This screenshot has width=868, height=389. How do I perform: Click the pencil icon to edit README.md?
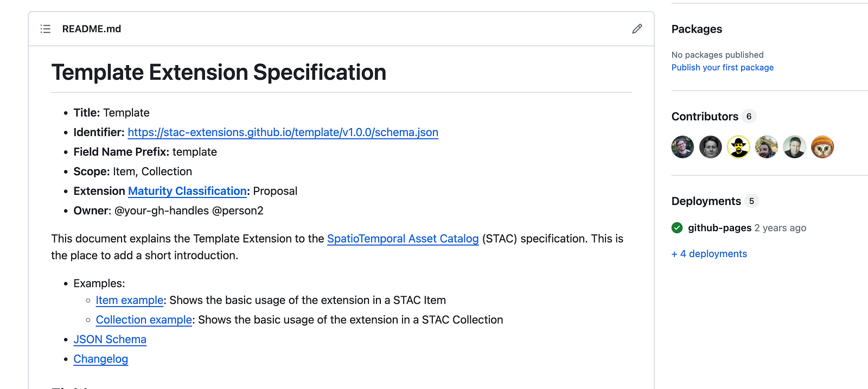636,29
